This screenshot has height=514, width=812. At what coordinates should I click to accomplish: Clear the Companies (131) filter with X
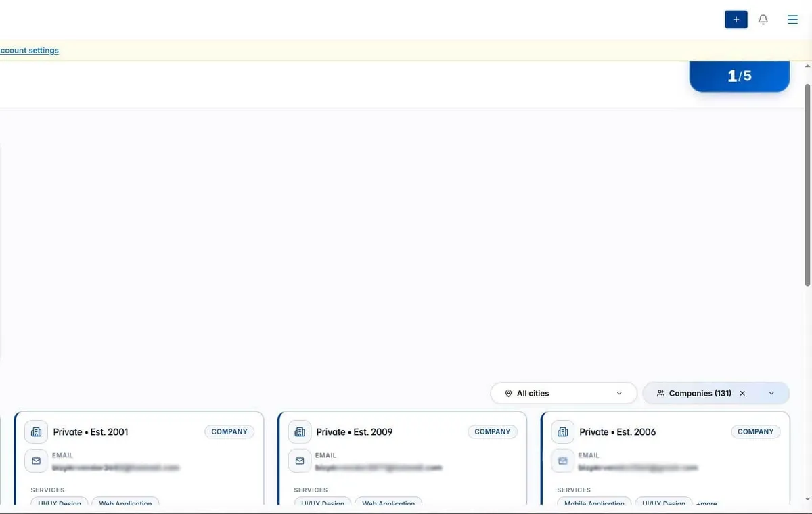point(742,393)
